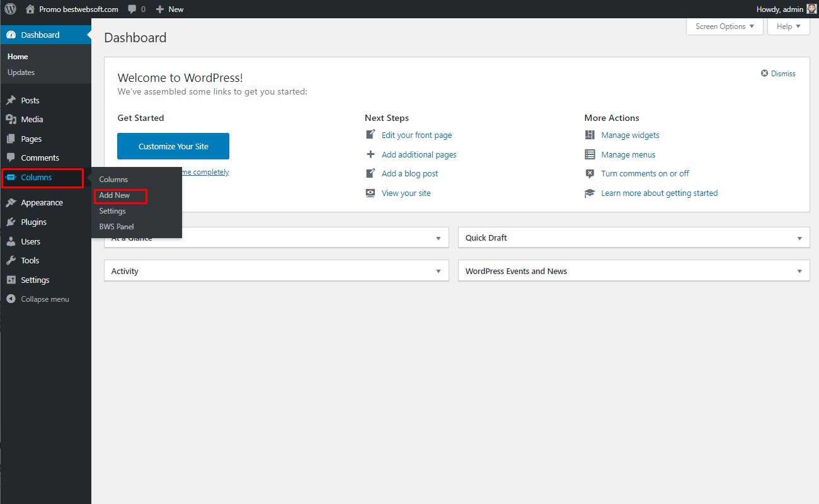The image size is (819, 504).
Task: Click the edit icon beside Add a blog post
Action: (x=370, y=173)
